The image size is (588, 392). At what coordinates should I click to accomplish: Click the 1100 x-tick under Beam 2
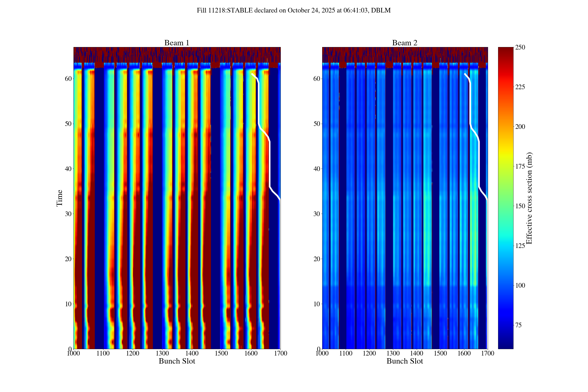[x=346, y=354]
